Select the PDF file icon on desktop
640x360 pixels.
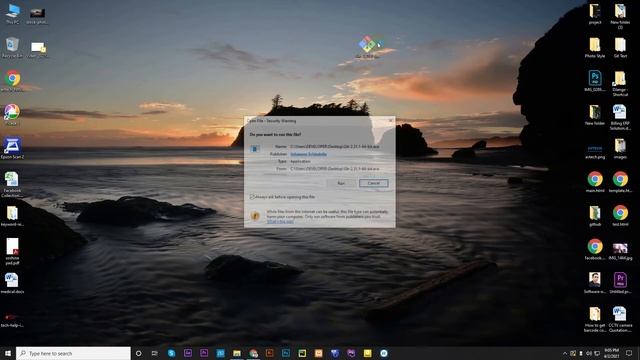coord(12,251)
